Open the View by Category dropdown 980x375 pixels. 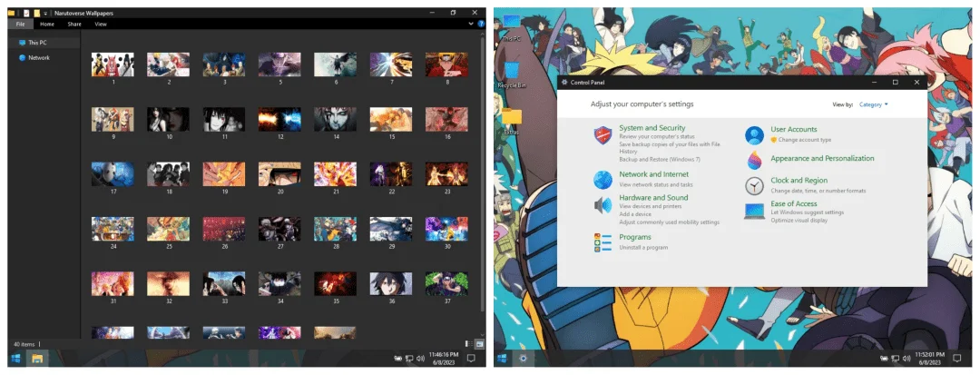click(873, 104)
